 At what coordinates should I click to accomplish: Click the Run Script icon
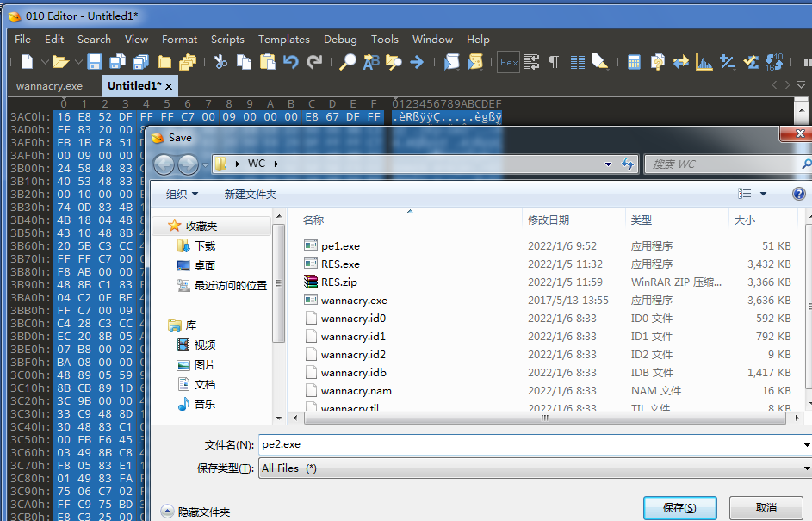[x=451, y=62]
